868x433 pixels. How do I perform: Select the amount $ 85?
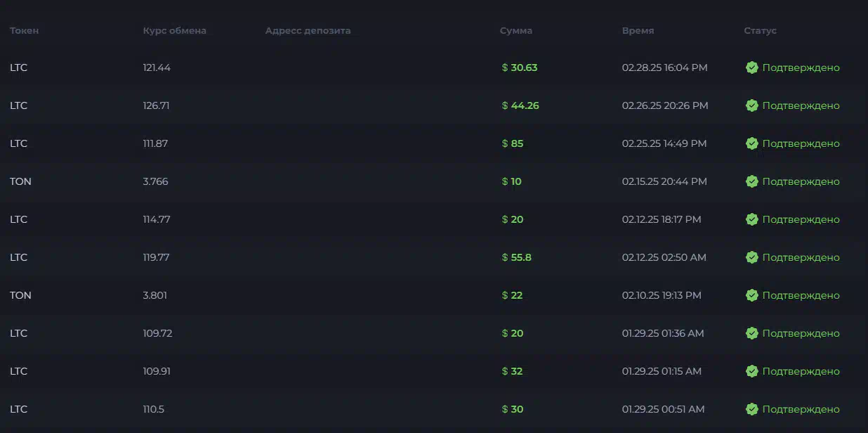point(513,143)
